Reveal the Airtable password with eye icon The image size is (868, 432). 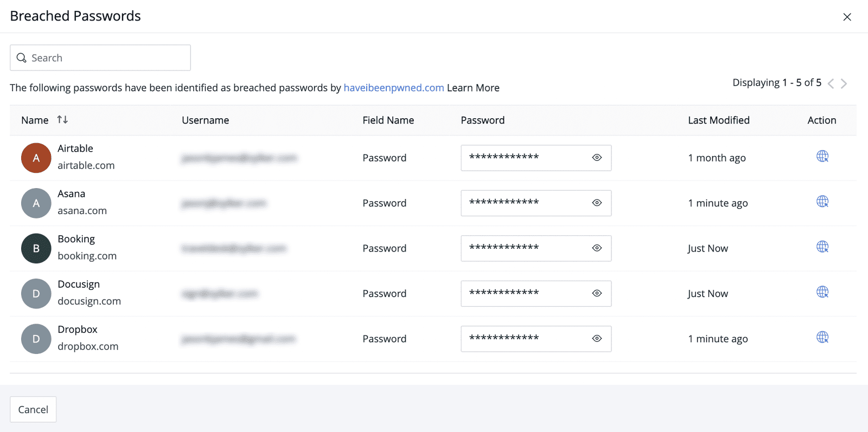point(597,158)
